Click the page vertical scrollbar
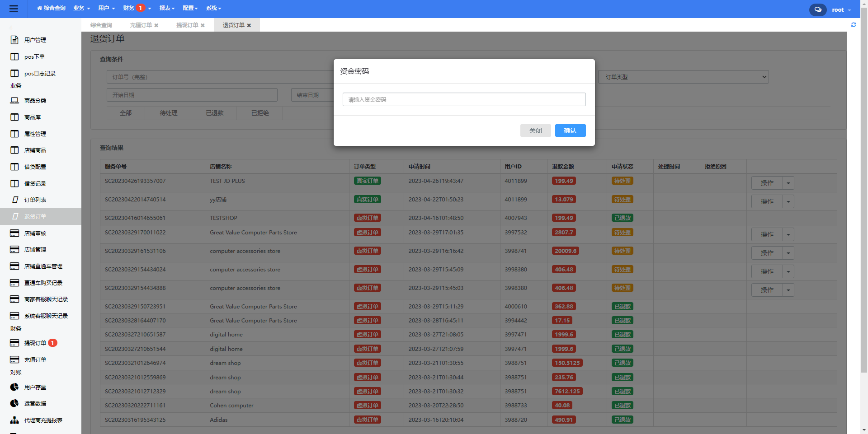This screenshot has width=868, height=434. click(x=864, y=190)
